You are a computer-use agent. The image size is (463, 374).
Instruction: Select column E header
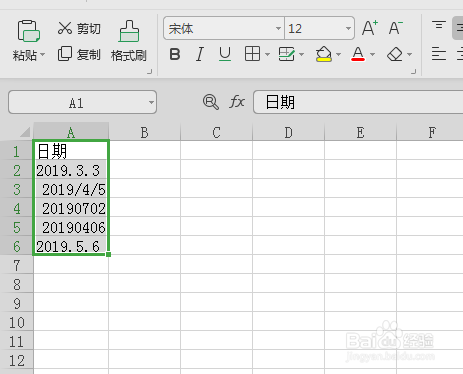[360, 132]
